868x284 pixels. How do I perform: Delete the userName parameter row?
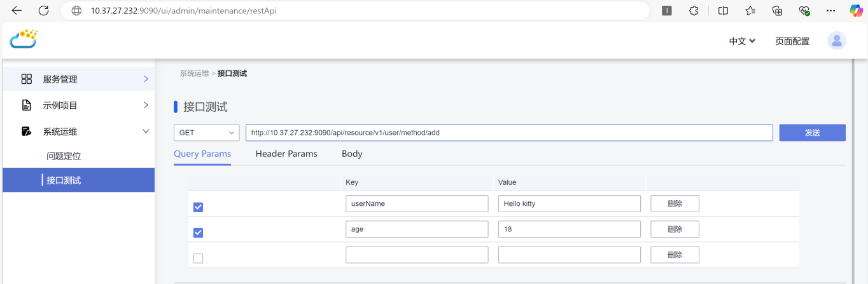click(x=675, y=204)
